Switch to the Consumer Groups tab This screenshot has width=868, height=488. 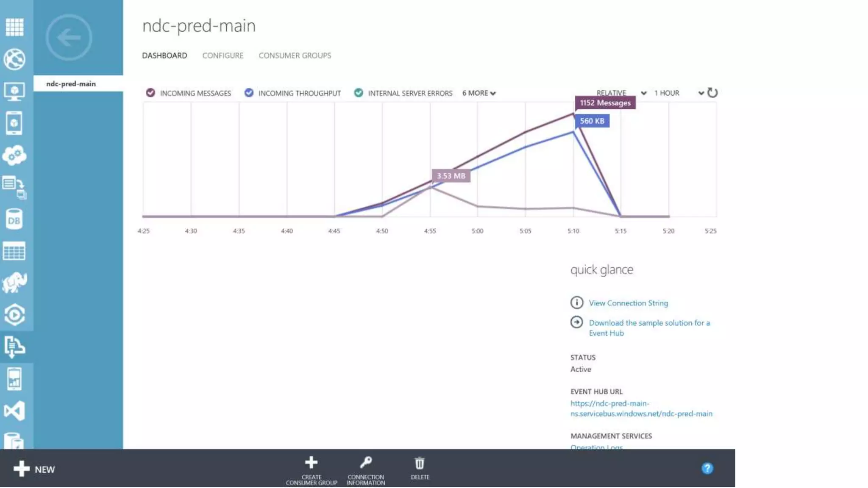(x=295, y=55)
